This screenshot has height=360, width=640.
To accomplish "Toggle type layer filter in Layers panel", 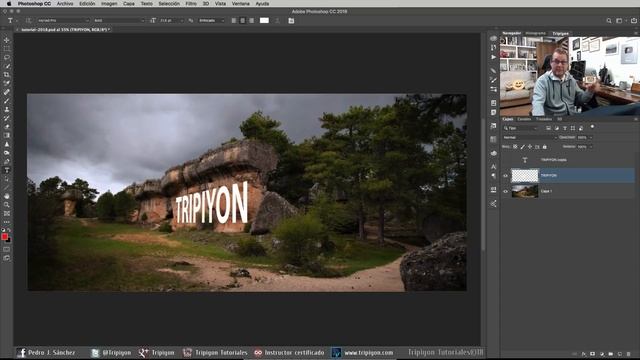I will (x=564, y=128).
